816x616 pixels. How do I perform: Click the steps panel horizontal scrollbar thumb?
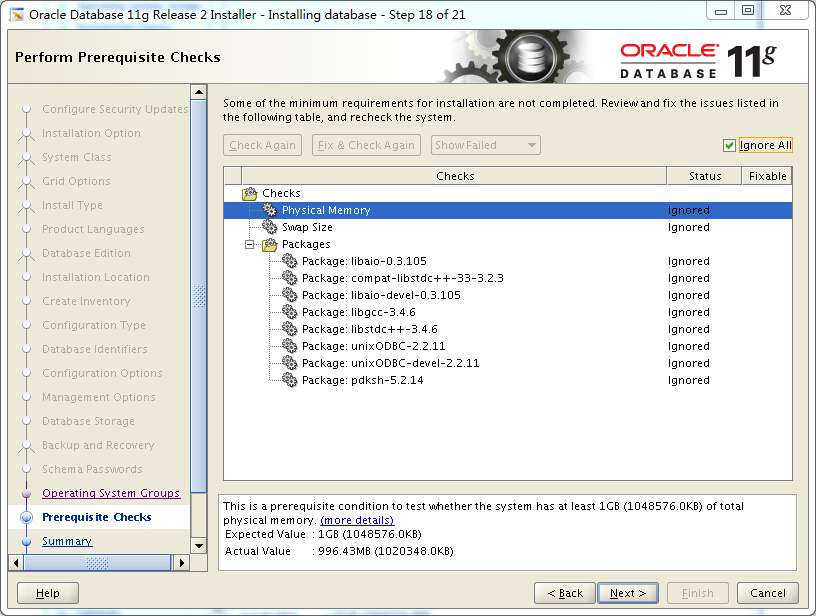[97, 562]
